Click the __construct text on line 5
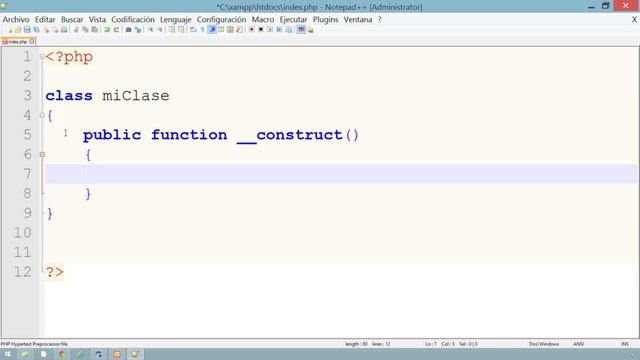 coord(289,135)
